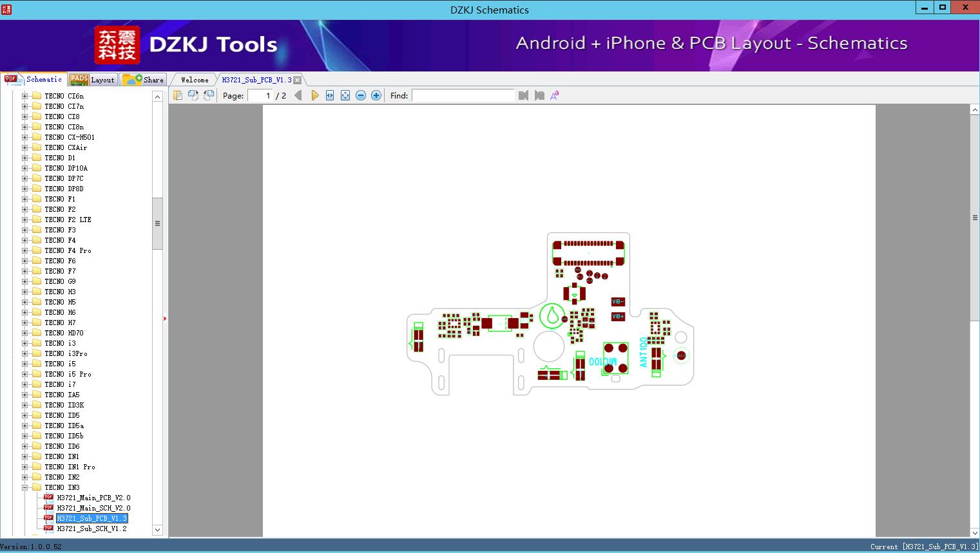The height and width of the screenshot is (553, 980).
Task: Fit whole page in view icon
Action: click(x=345, y=95)
